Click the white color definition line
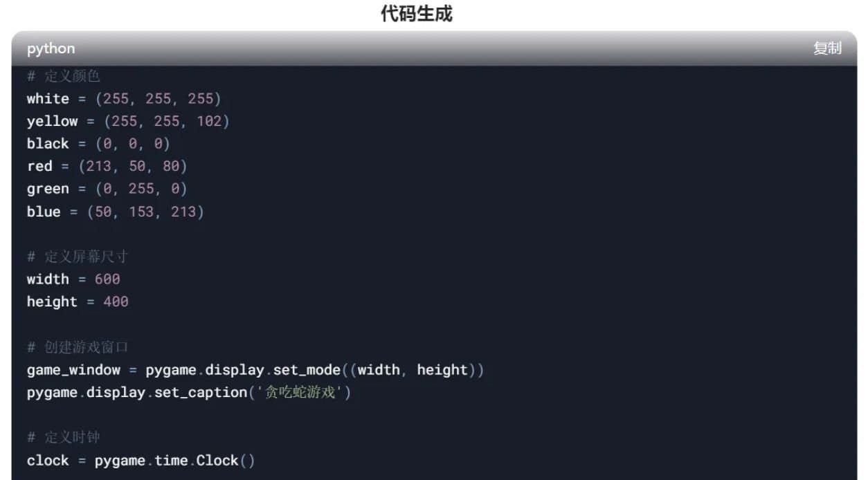This screenshot has width=868, height=480. tap(123, 98)
